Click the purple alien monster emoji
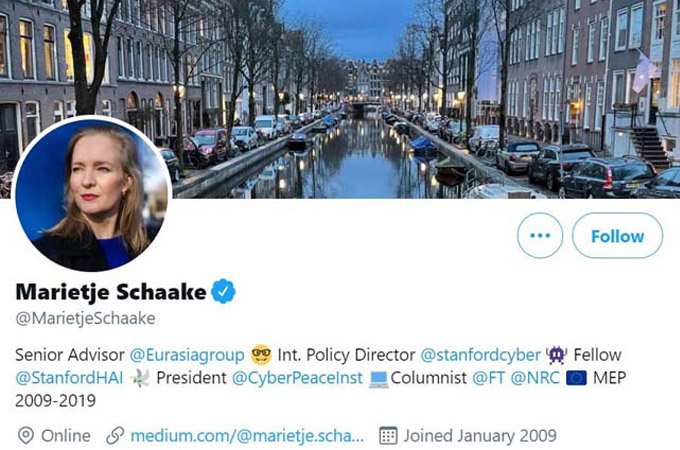680x450 pixels. (557, 355)
